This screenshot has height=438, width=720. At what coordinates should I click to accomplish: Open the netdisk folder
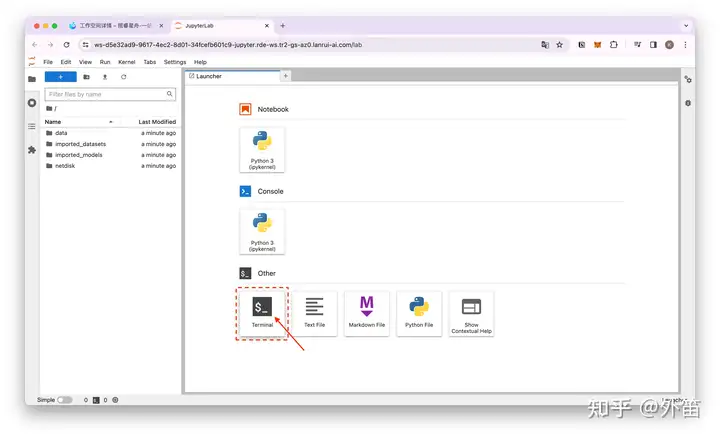[x=111, y=166]
